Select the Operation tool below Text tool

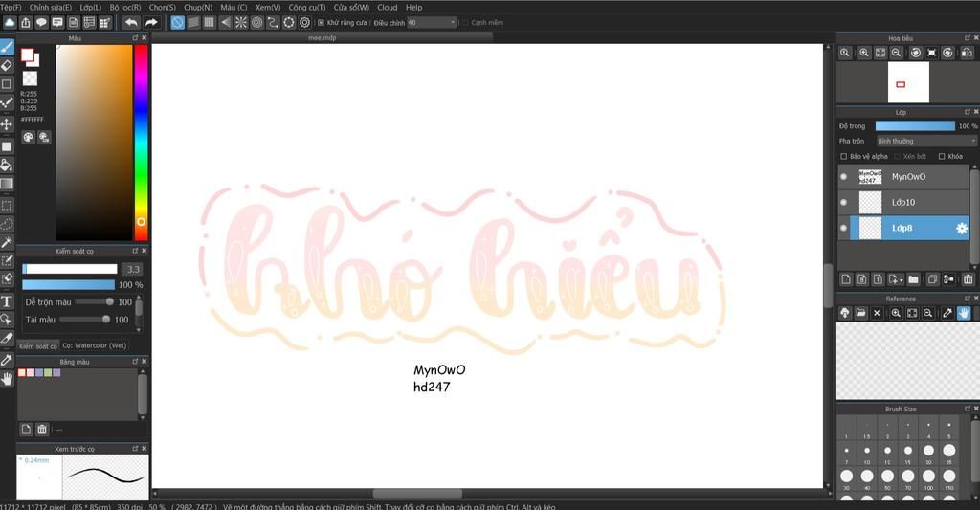pos(7,320)
